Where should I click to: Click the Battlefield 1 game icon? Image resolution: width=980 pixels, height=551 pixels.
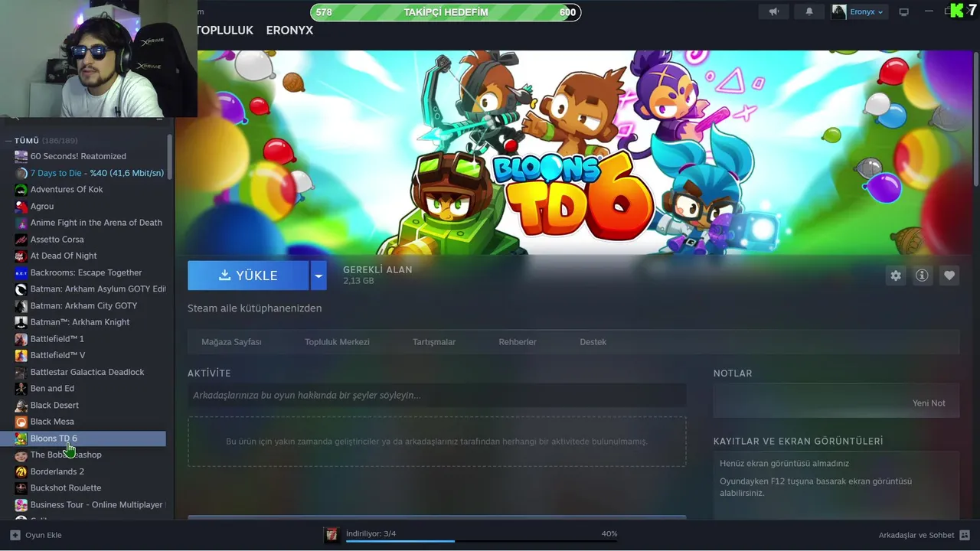pos(21,338)
